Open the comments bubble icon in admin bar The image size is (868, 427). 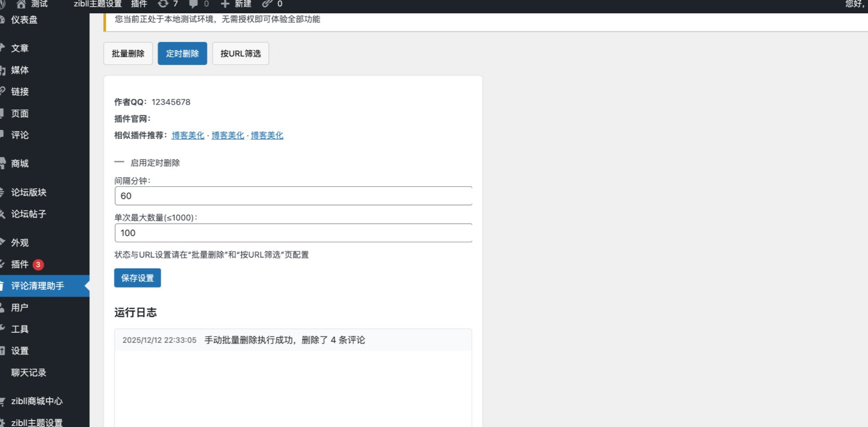(194, 4)
